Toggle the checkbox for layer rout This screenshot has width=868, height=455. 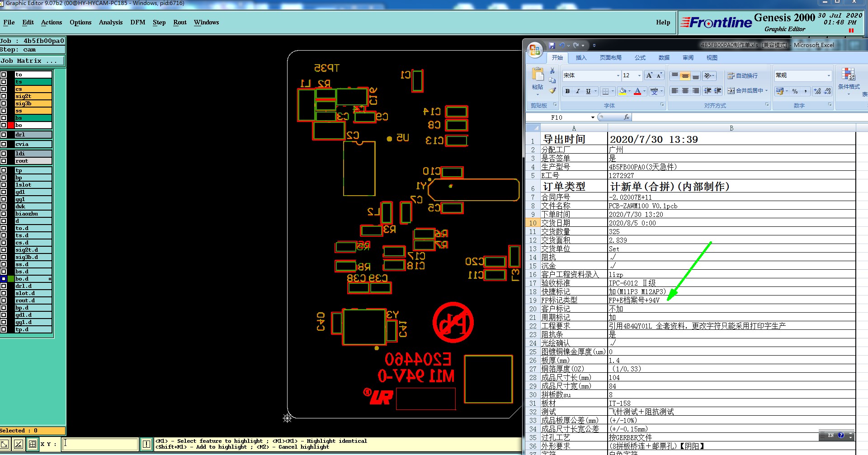click(x=4, y=161)
